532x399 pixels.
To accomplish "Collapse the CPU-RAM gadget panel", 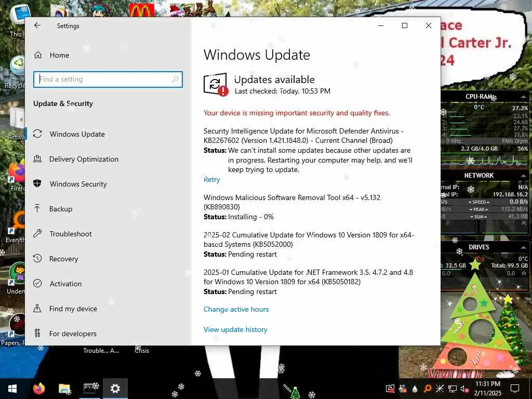I will pos(523,97).
